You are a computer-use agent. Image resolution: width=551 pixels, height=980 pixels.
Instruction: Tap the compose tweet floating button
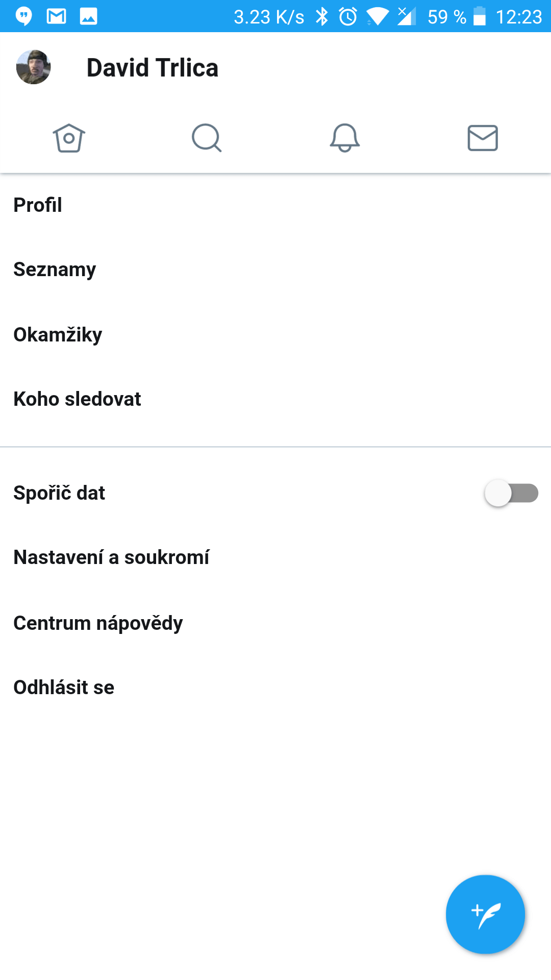coord(485,914)
